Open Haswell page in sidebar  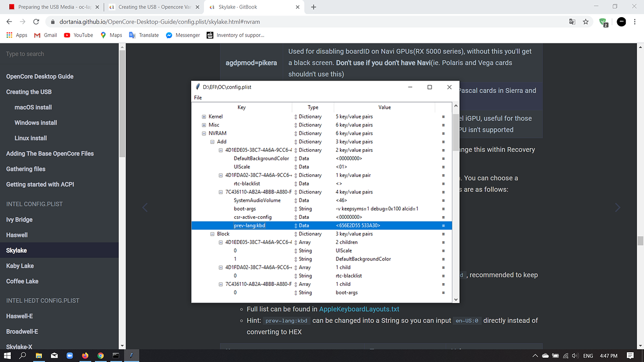17,235
